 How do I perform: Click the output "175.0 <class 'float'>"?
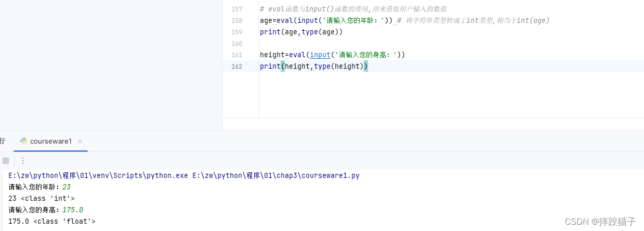[52, 222]
